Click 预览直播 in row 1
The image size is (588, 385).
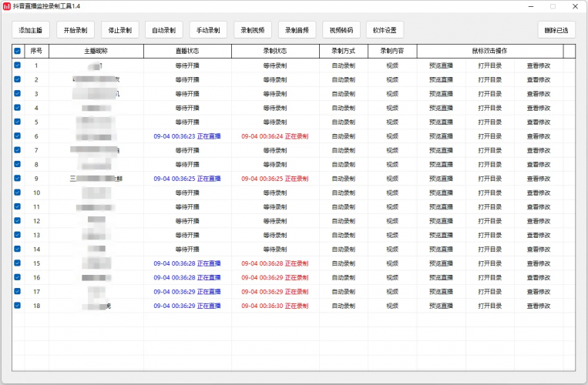(x=441, y=65)
